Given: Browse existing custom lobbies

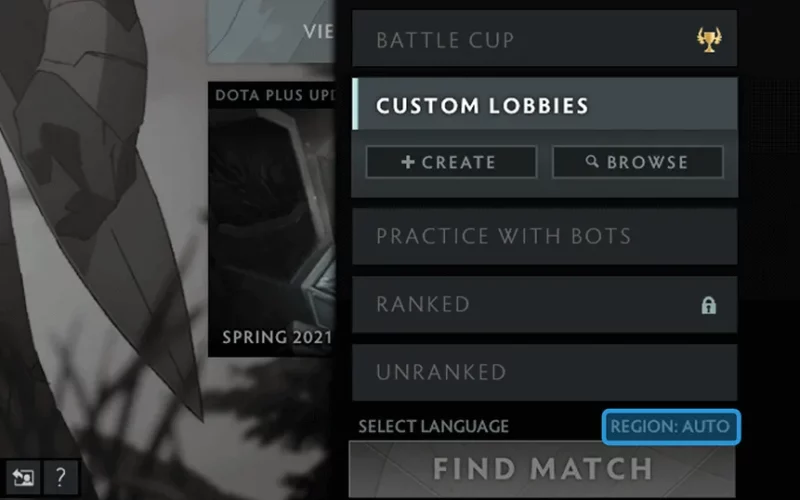Looking at the screenshot, I should click(638, 162).
